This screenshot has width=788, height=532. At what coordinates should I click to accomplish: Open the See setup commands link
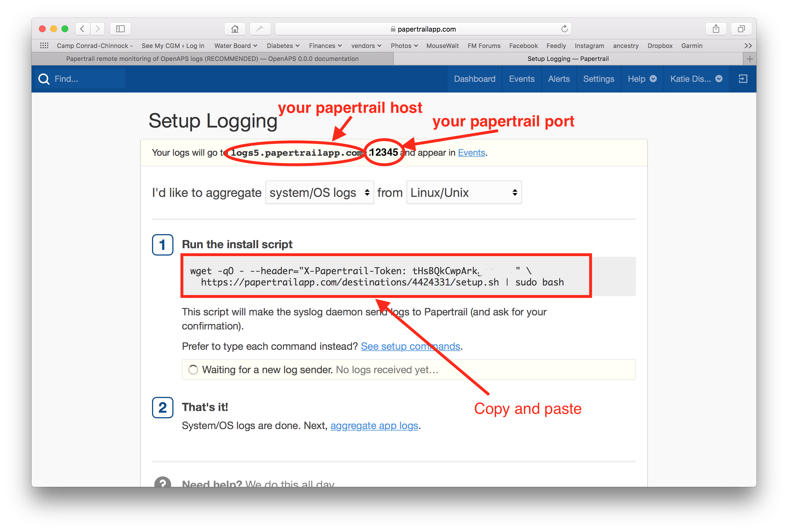pos(410,346)
